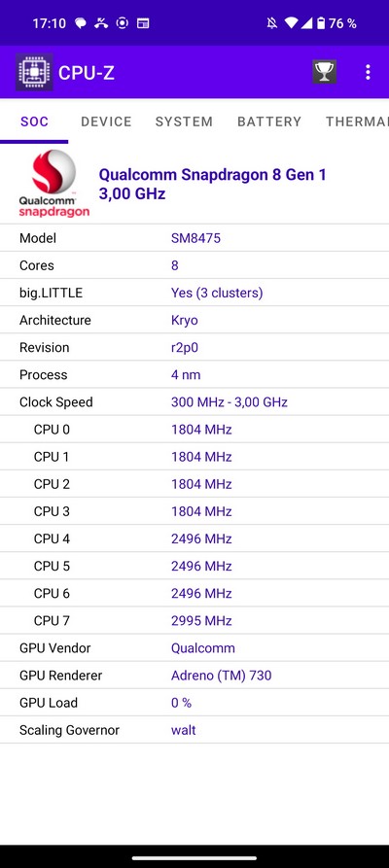Select the SOC tab
389x868 pixels.
point(34,122)
